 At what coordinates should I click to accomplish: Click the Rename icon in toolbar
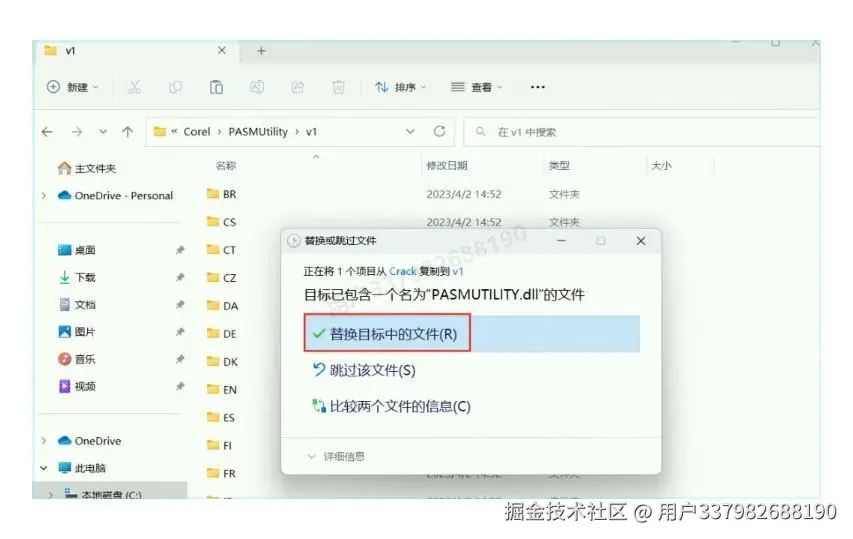[x=257, y=87]
